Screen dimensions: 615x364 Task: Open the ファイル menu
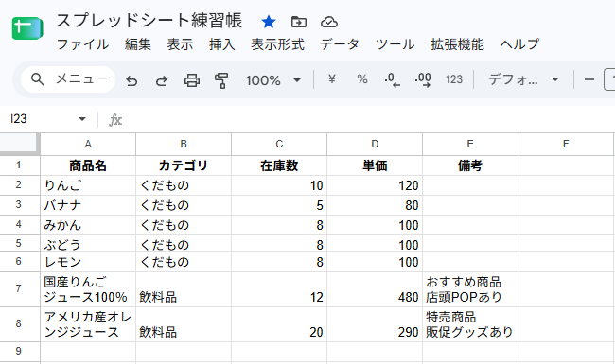click(82, 44)
